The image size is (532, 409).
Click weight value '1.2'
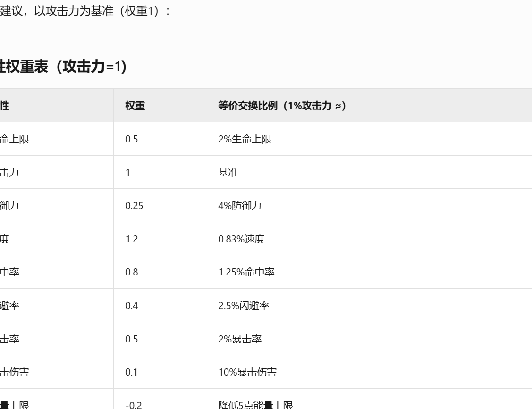(131, 239)
